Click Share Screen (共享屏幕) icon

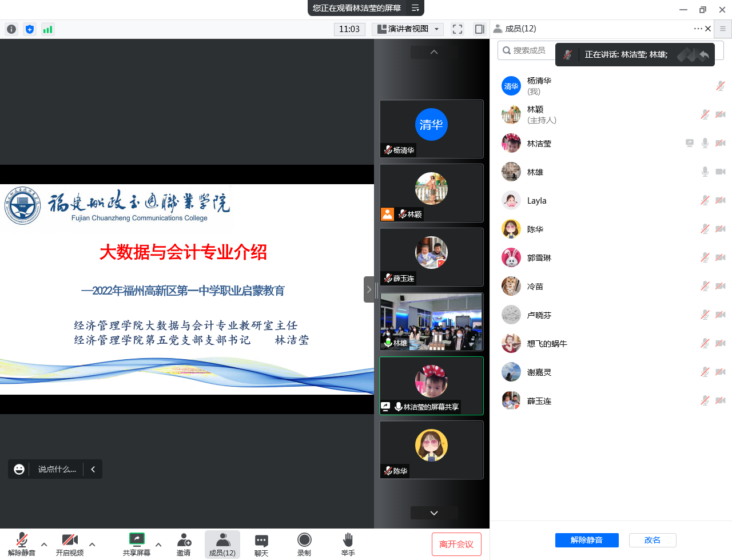[137, 544]
